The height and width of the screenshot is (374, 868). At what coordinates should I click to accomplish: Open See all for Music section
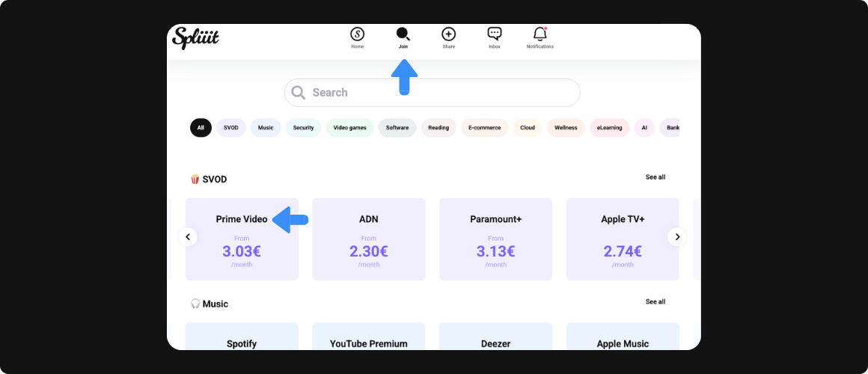coord(655,301)
